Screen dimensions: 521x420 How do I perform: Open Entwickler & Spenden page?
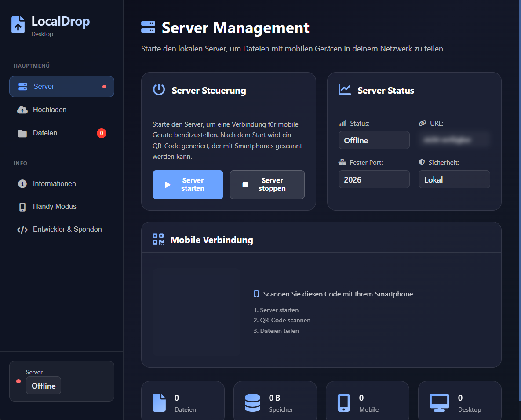point(67,230)
